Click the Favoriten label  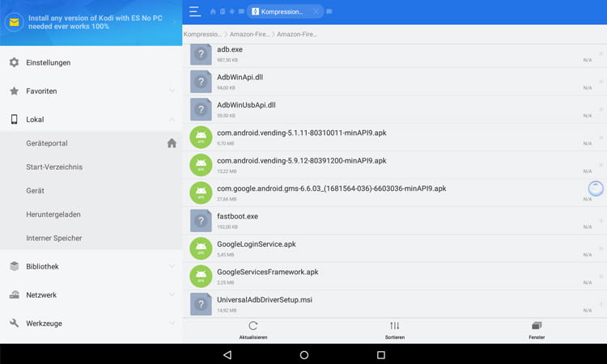(41, 91)
